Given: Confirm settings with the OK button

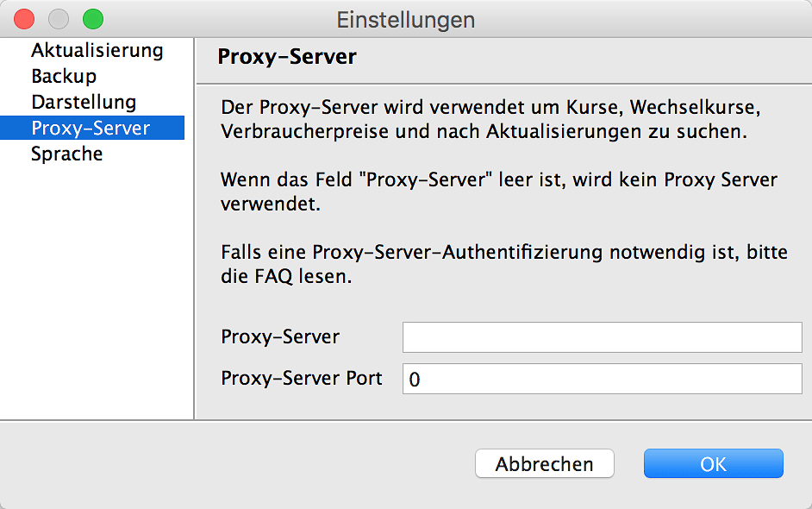Looking at the screenshot, I should click(713, 463).
